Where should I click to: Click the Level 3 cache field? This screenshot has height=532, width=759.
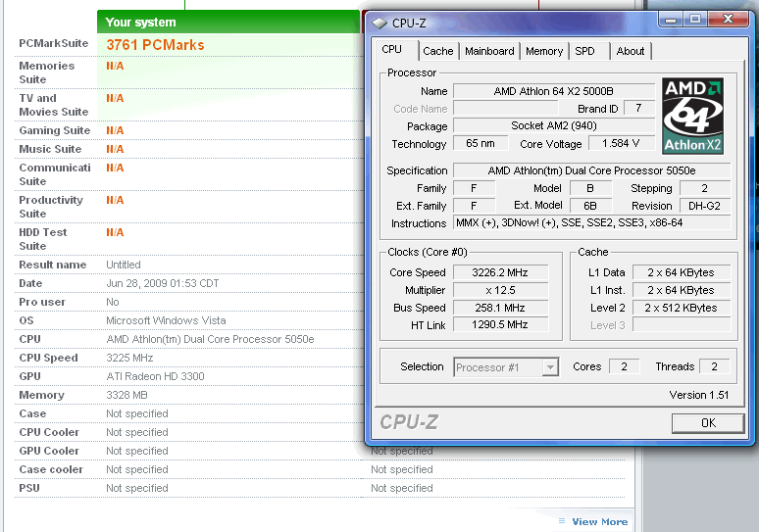(682, 325)
